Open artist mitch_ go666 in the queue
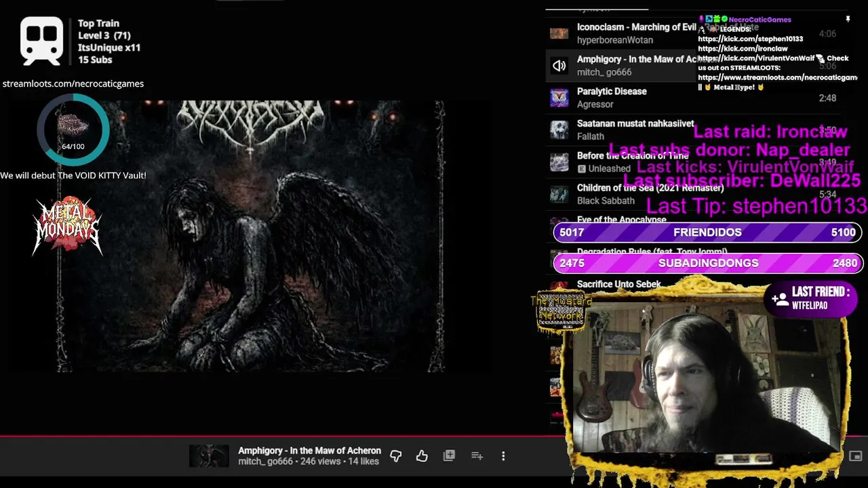Screen dimensions: 868x488 [x=604, y=73]
